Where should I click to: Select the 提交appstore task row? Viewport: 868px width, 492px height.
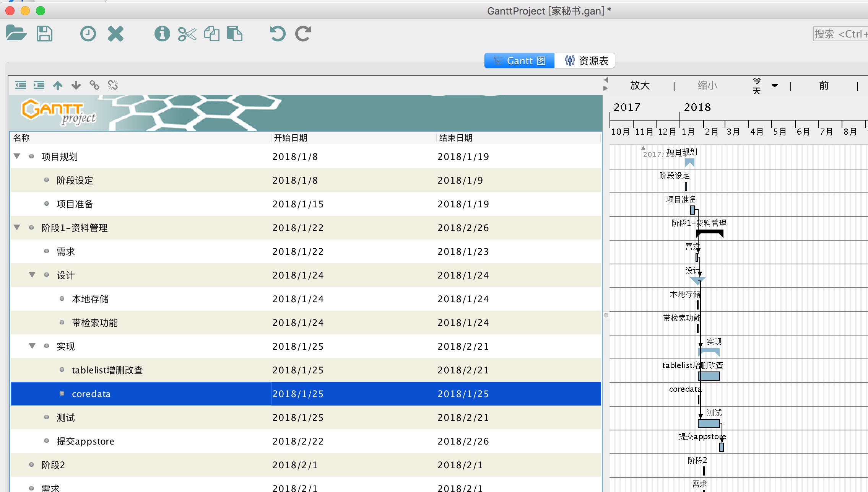tap(306, 441)
